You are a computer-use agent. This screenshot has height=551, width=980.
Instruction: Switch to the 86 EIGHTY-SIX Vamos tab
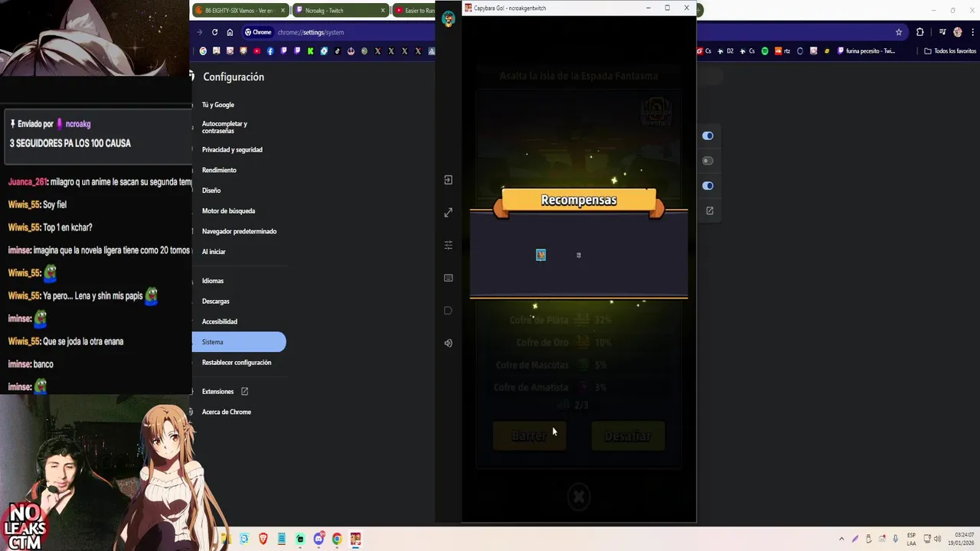239,11
